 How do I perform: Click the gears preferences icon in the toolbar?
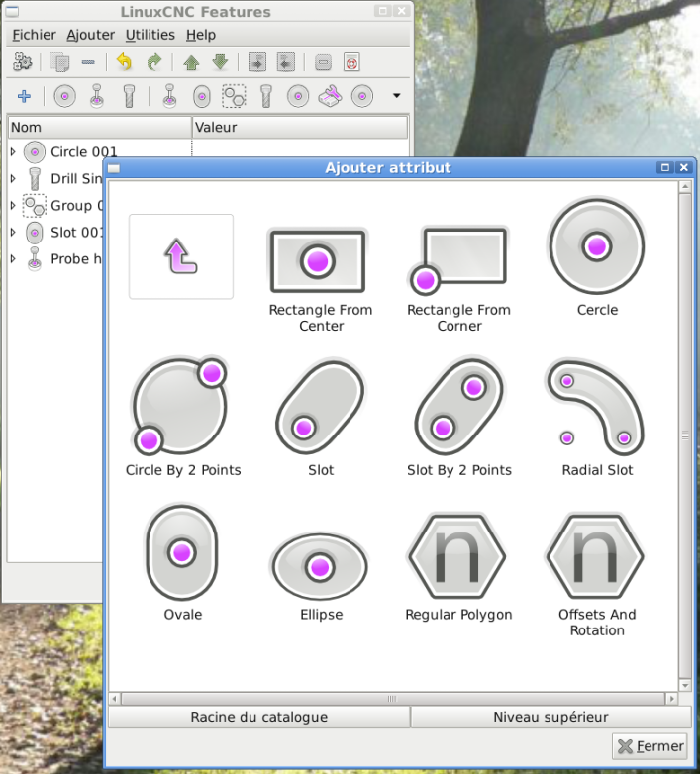point(23,62)
